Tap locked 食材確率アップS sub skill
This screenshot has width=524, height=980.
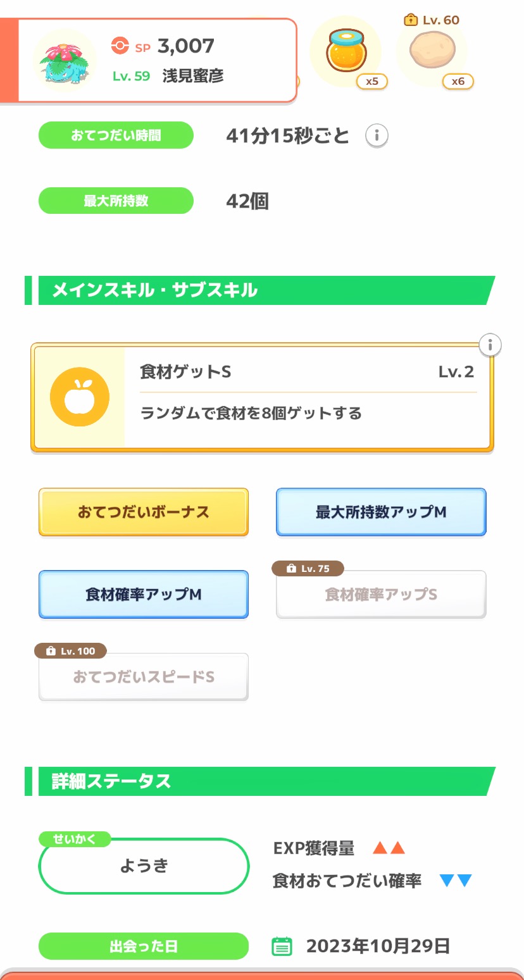click(381, 595)
